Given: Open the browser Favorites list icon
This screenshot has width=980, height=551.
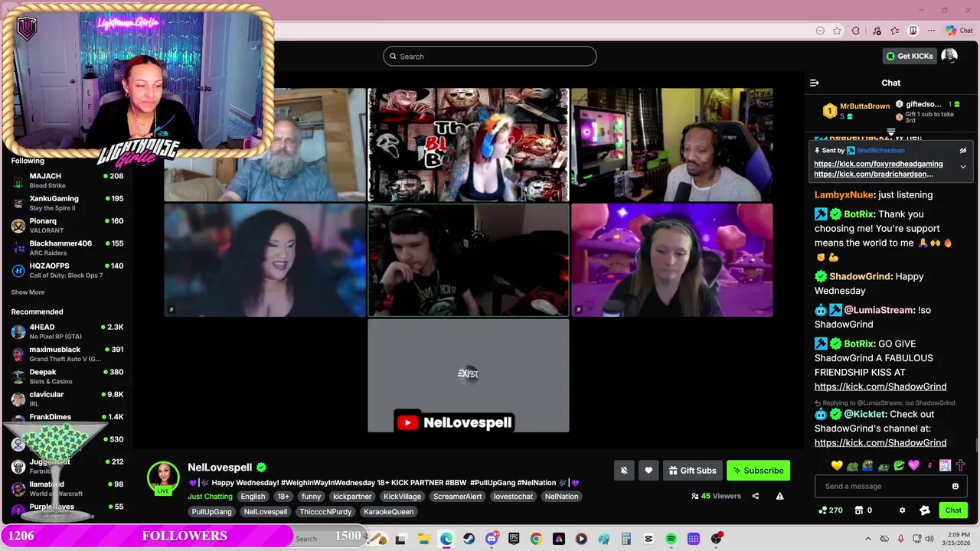Looking at the screenshot, I should tap(894, 31).
